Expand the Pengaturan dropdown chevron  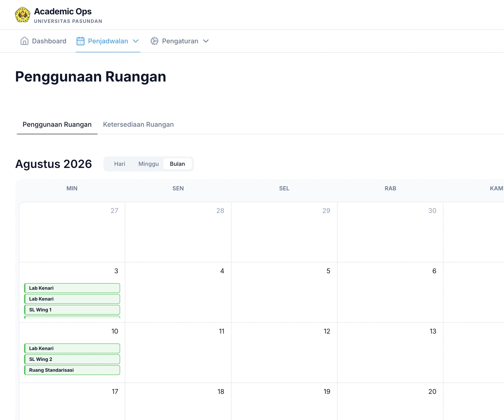tap(206, 41)
